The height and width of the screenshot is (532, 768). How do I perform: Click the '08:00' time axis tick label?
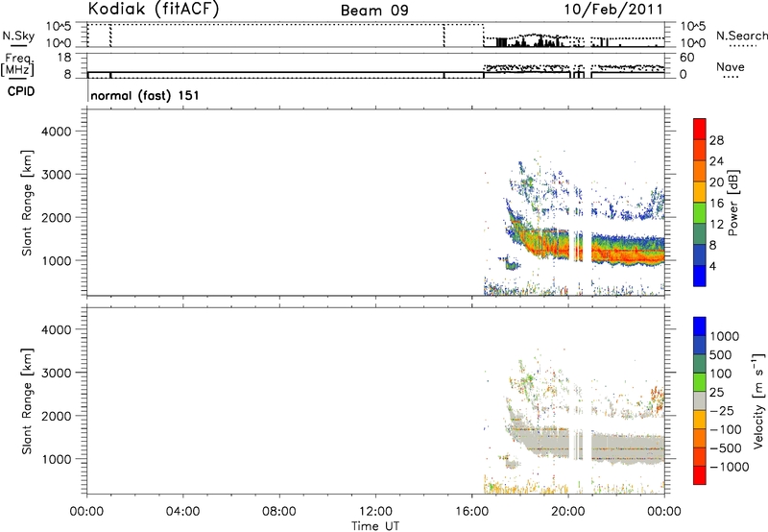point(279,512)
